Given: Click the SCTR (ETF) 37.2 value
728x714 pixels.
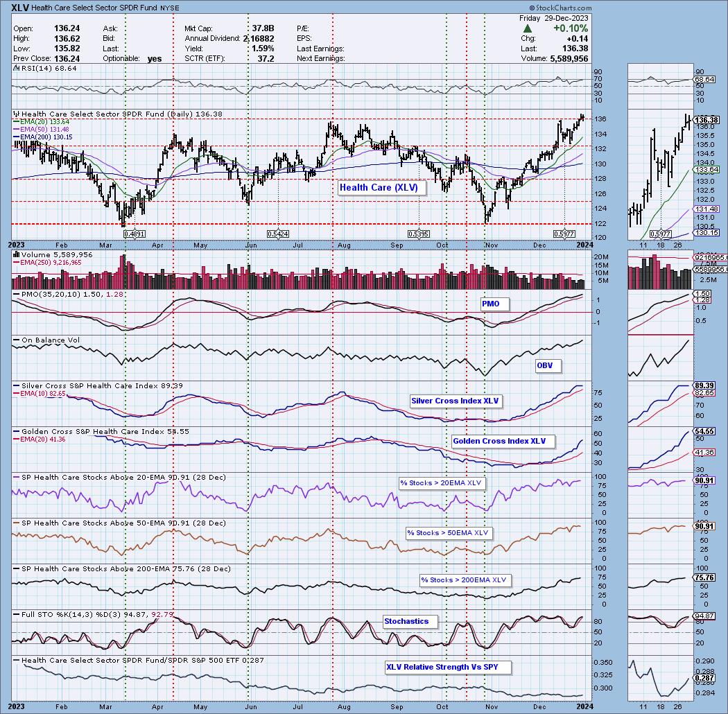Looking at the screenshot, I should pyautogui.click(x=266, y=58).
